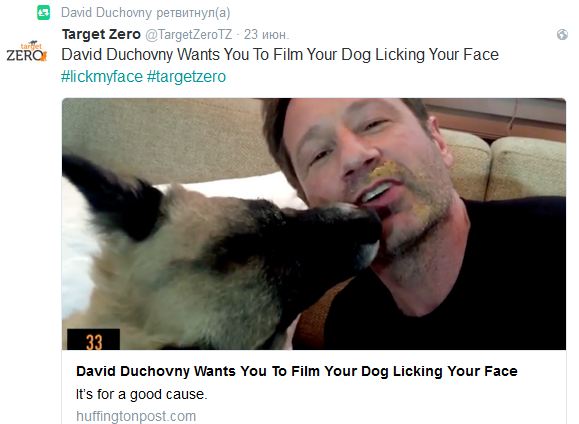This screenshot has width=579, height=424.
Task: Open the dog-licking video thumbnail
Action: pyautogui.click(x=314, y=224)
